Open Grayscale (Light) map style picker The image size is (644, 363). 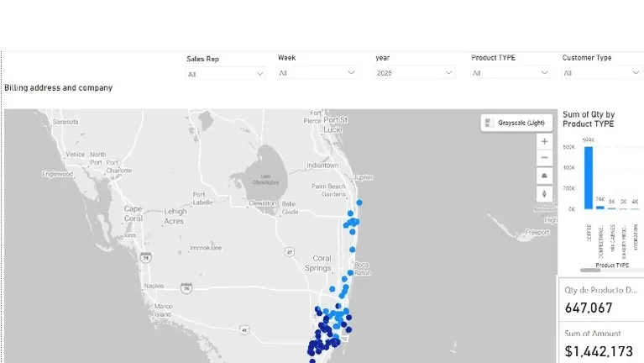tap(516, 123)
